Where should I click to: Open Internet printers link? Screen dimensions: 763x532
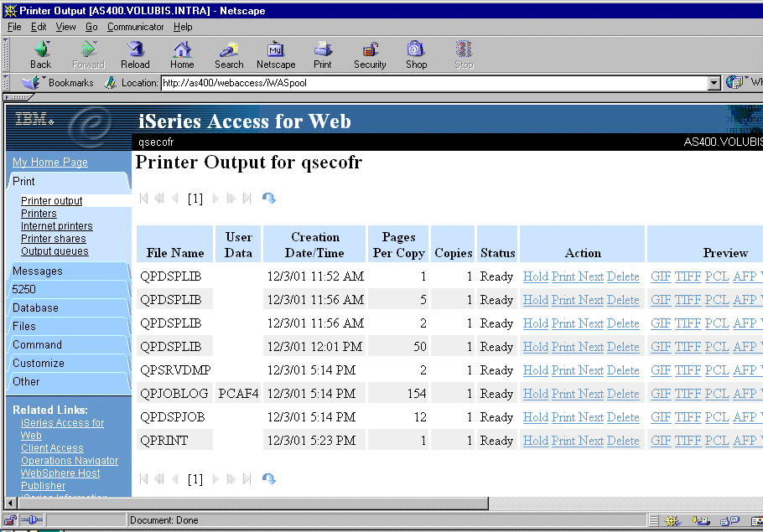click(x=56, y=225)
